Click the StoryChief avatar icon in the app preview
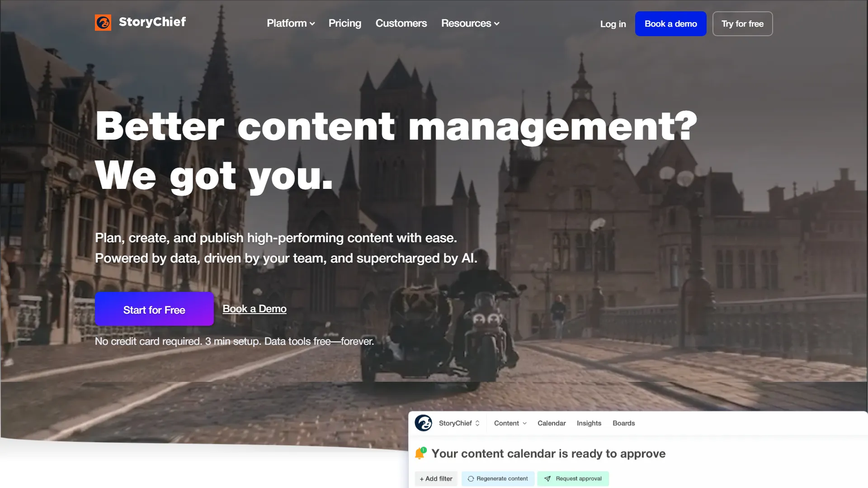 tap(424, 423)
